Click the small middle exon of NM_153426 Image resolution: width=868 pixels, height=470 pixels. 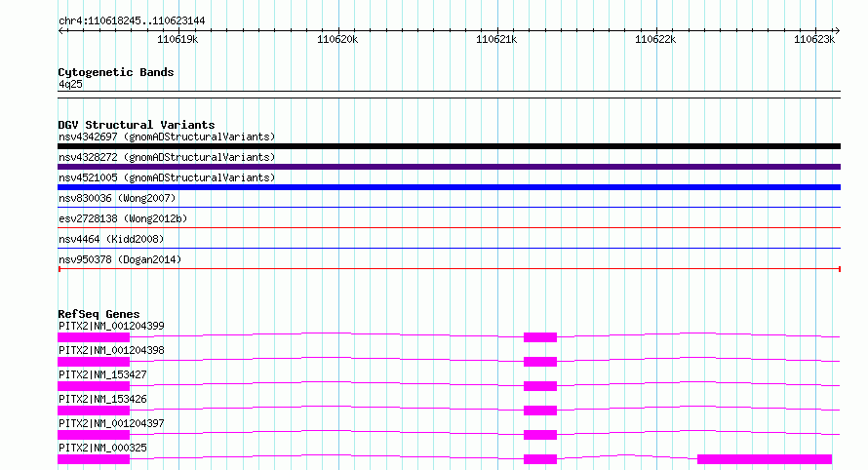[x=540, y=411]
